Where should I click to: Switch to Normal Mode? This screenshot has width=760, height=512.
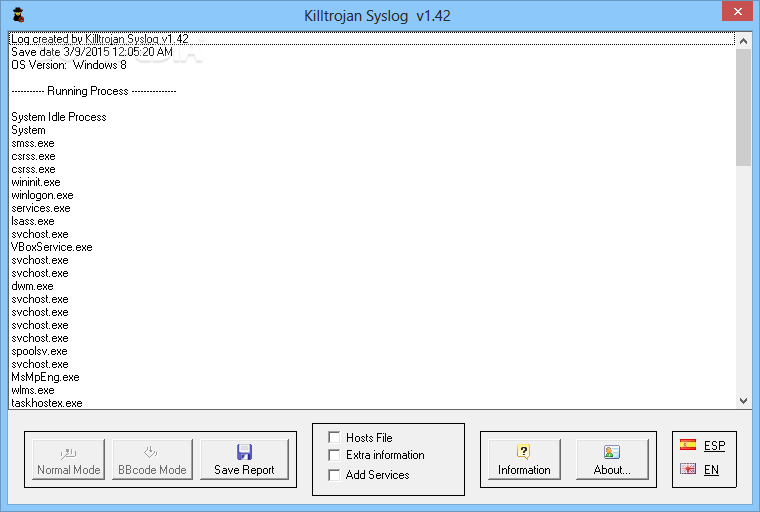(68, 459)
